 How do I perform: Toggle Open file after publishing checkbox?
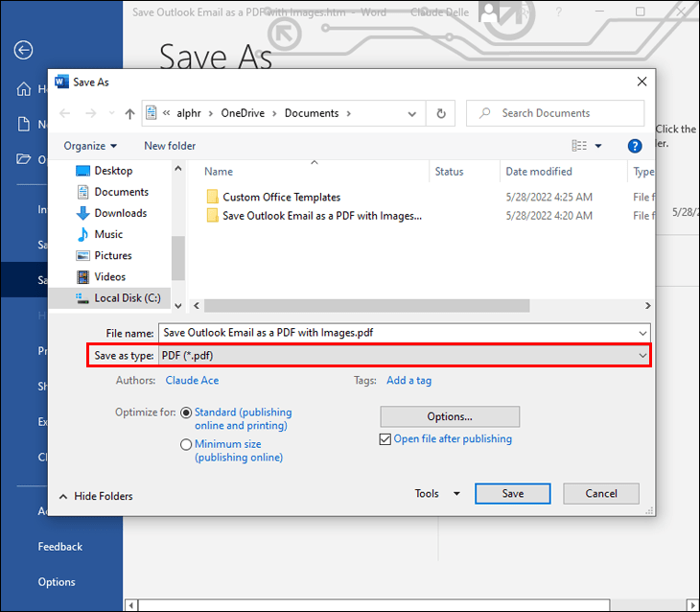click(x=385, y=439)
